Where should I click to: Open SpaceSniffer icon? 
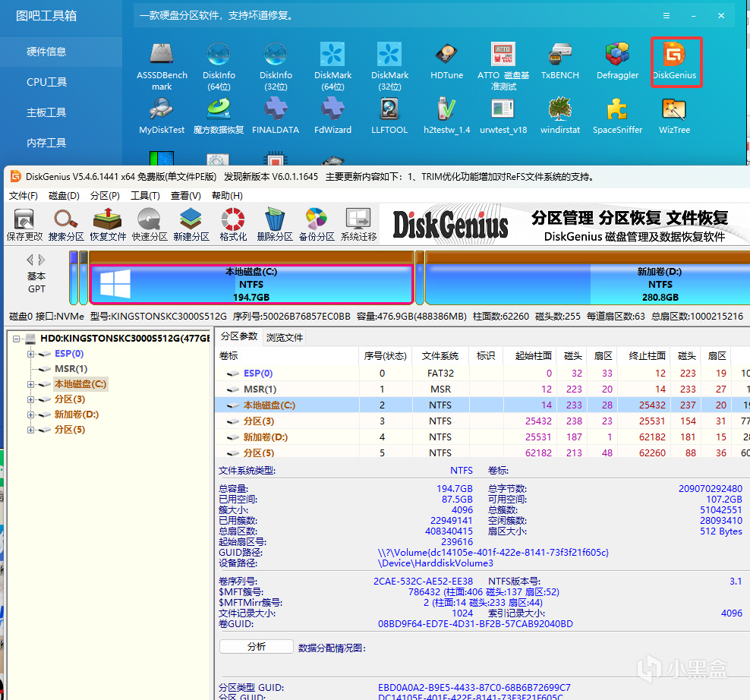click(x=617, y=116)
